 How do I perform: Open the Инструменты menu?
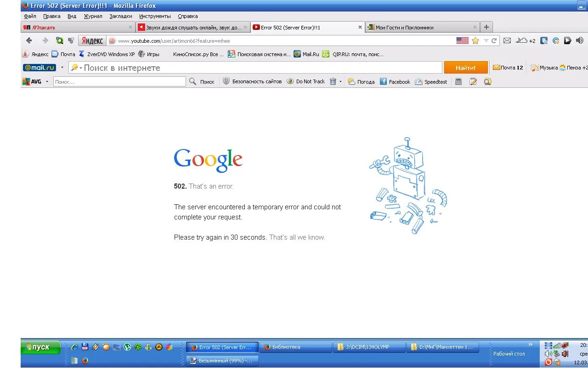tap(155, 16)
